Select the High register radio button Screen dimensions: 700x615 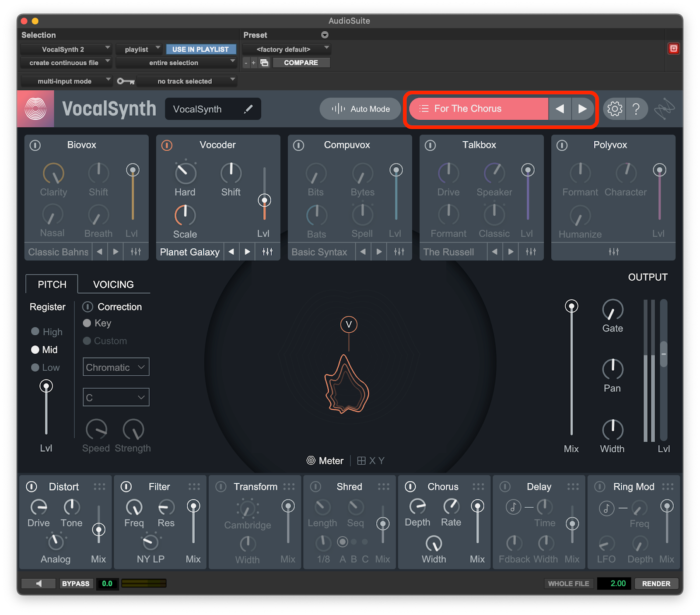[x=35, y=332]
